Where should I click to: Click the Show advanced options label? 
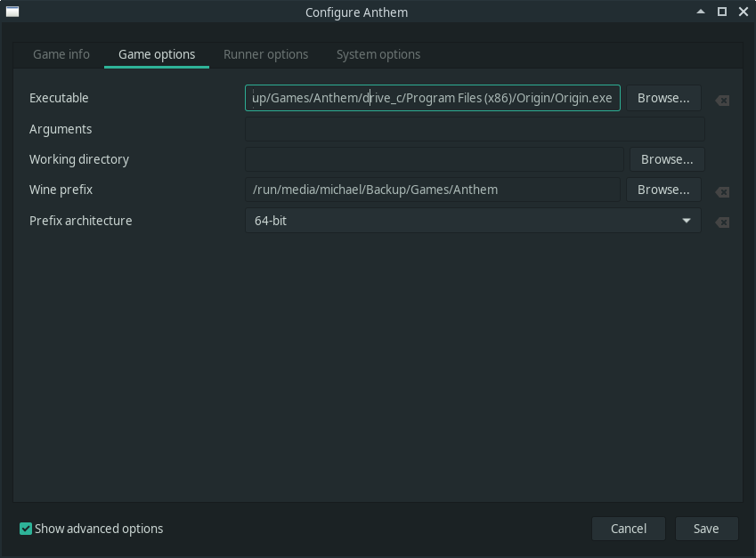click(99, 529)
